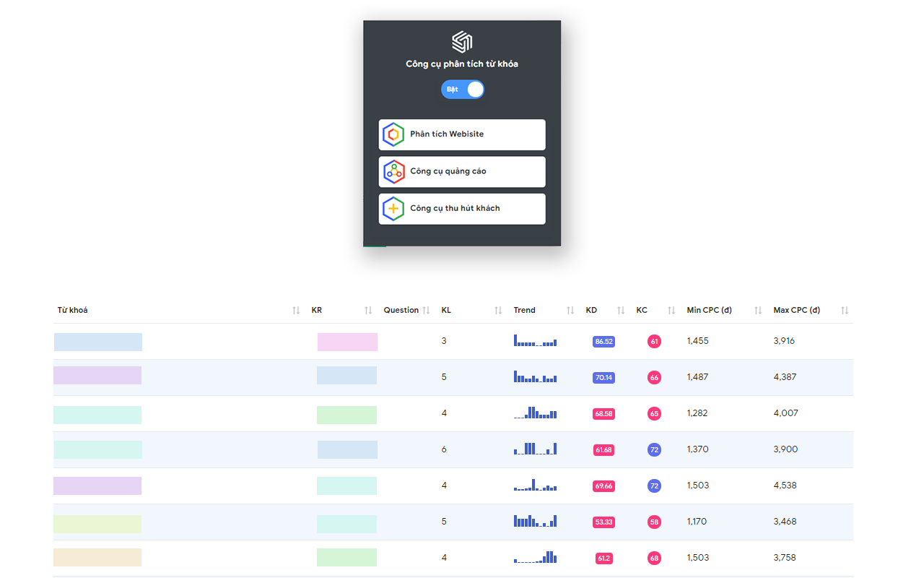Screen dimensions: 924x578
Task: Click the green KR block in the 4,007 row
Action: 346,415
